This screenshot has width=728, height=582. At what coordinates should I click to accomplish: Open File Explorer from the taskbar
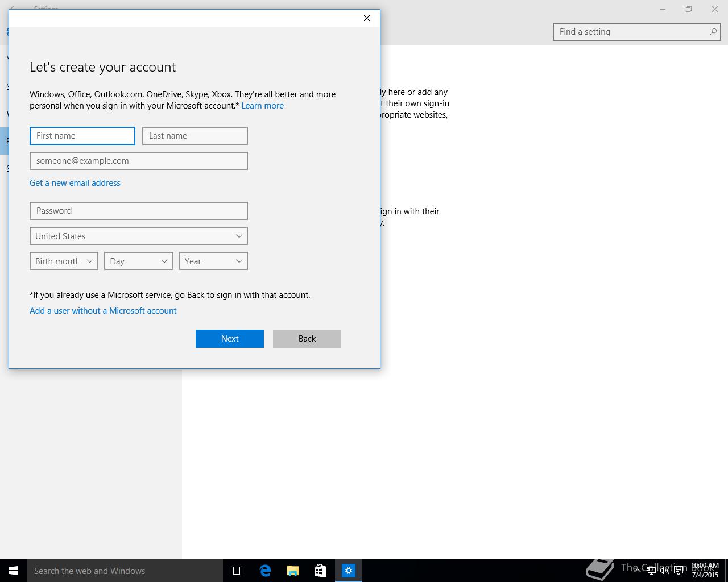pyautogui.click(x=293, y=571)
